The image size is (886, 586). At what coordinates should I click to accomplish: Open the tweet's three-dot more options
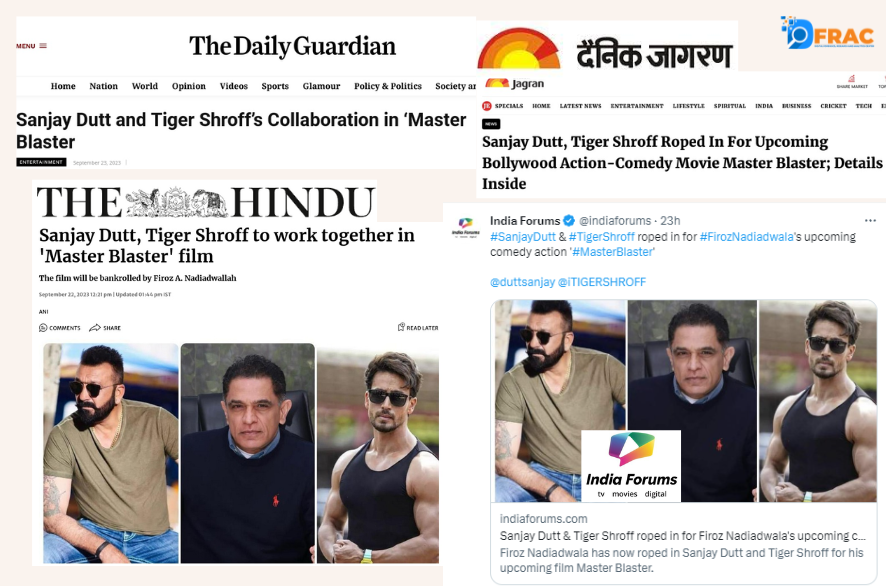870,220
